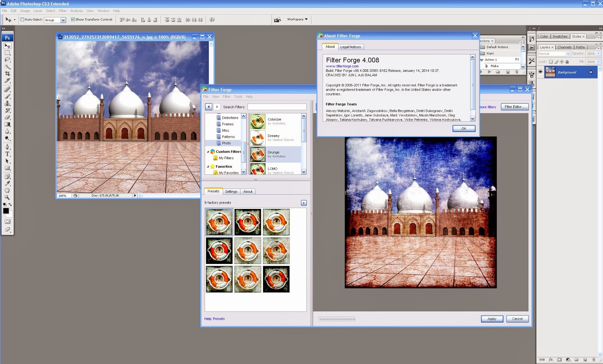Toggle lock image pixels
This screenshot has width=603, height=364.
[556, 62]
